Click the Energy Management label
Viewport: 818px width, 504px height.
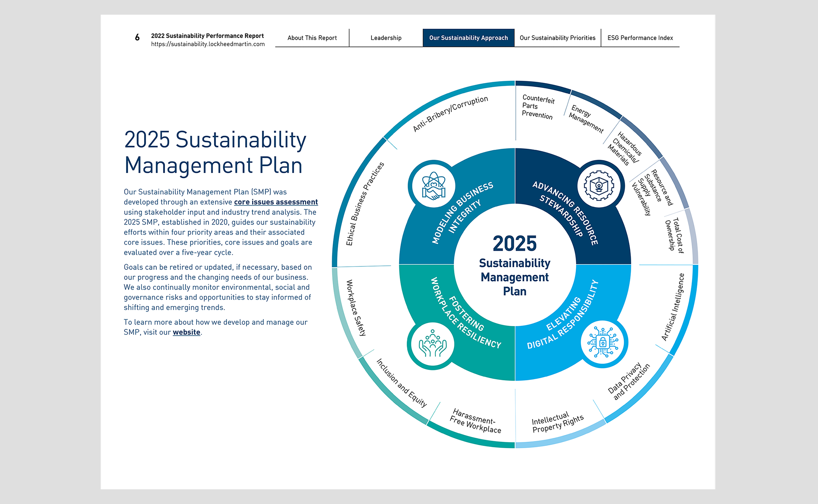[x=586, y=119]
